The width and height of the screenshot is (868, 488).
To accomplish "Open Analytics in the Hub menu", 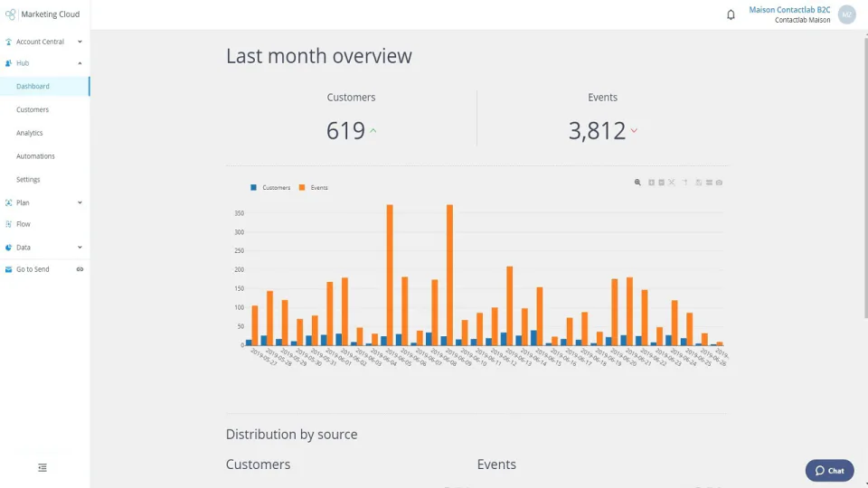I will [29, 133].
